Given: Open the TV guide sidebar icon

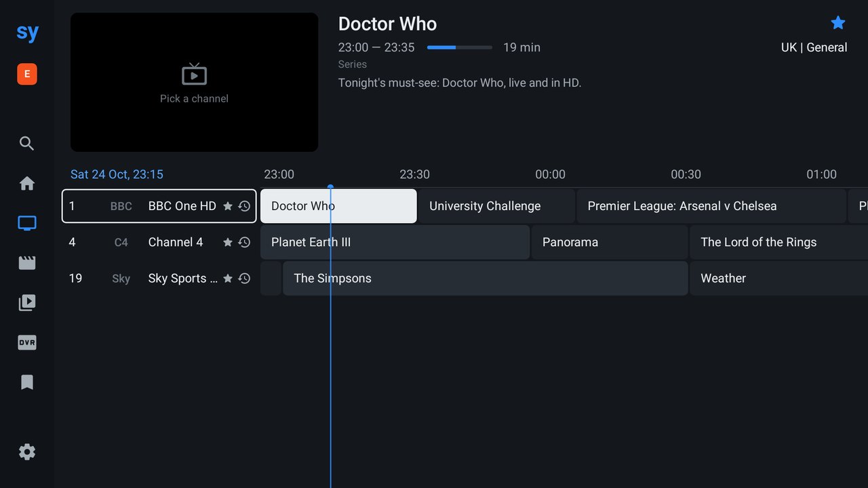Looking at the screenshot, I should pos(27,223).
